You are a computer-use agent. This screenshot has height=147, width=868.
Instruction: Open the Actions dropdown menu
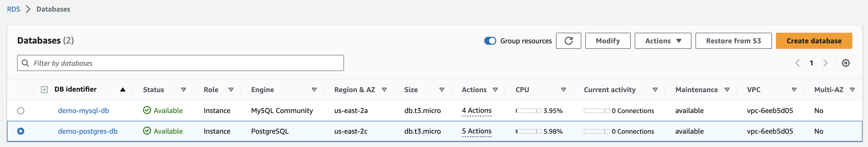[x=662, y=41]
